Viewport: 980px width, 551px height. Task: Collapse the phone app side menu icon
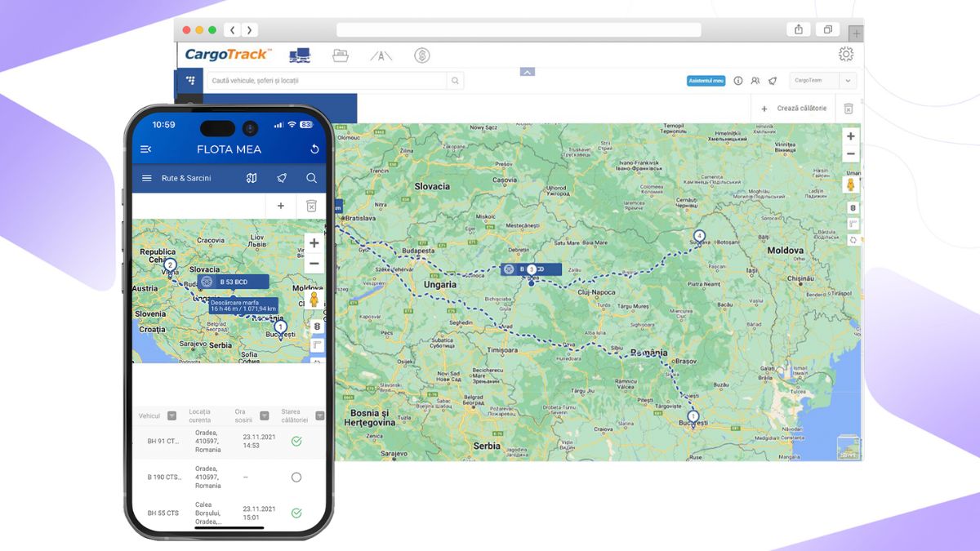click(x=146, y=149)
